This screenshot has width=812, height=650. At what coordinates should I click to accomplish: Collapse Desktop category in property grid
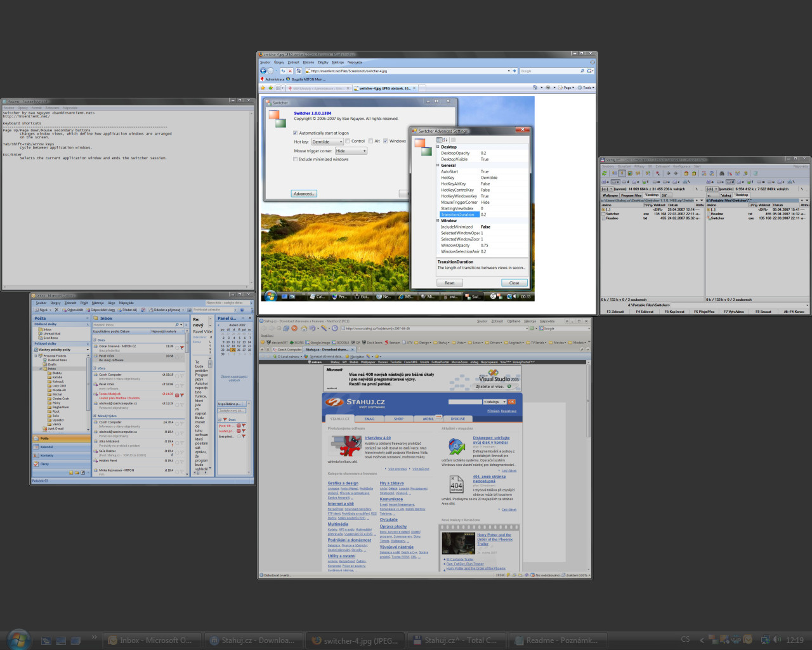[x=438, y=147]
